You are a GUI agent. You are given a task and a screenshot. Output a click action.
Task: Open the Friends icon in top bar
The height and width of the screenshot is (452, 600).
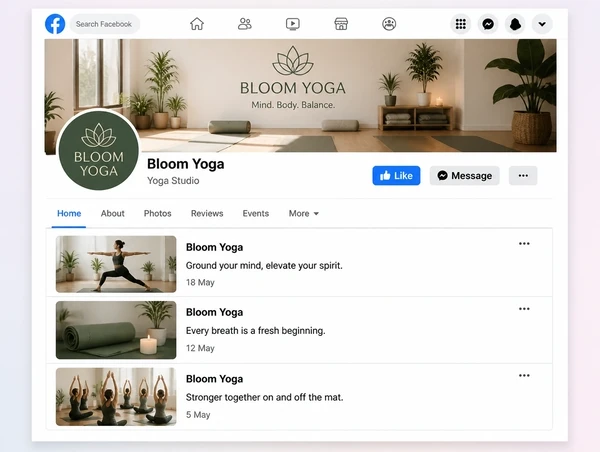245,24
